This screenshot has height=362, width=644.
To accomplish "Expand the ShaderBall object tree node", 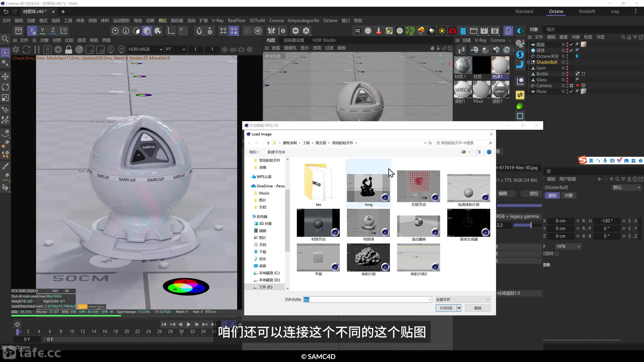I will 529,62.
